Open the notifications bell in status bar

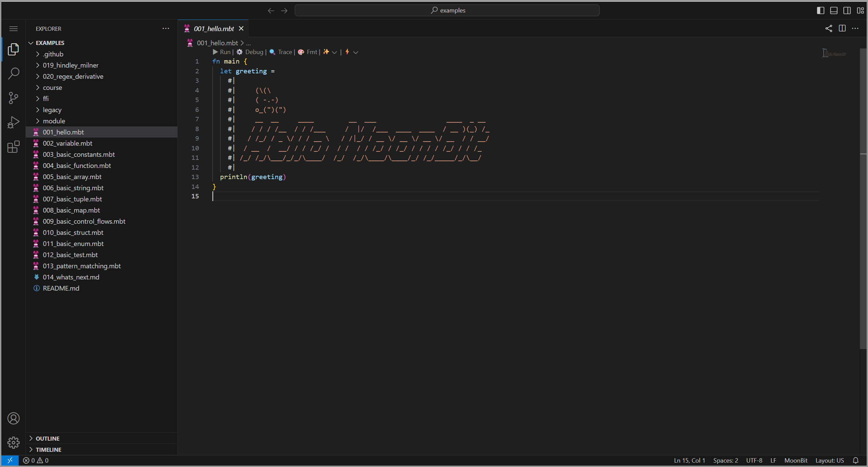[x=856, y=460]
